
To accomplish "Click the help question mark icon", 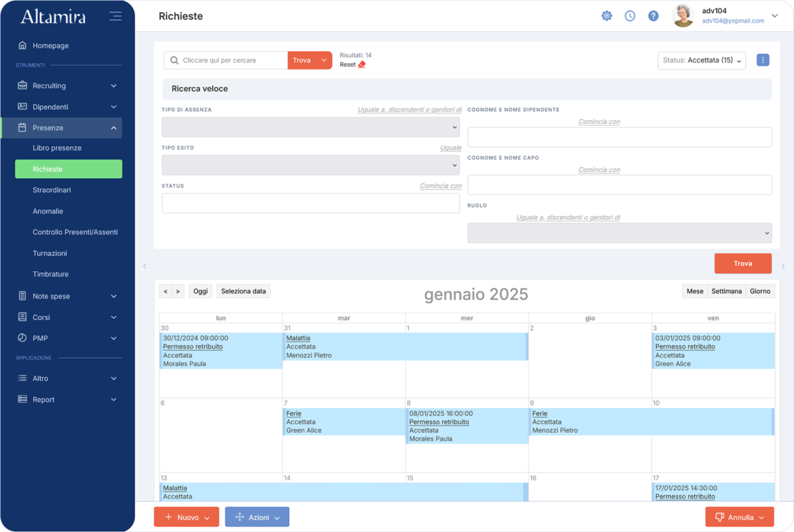I will pyautogui.click(x=653, y=16).
